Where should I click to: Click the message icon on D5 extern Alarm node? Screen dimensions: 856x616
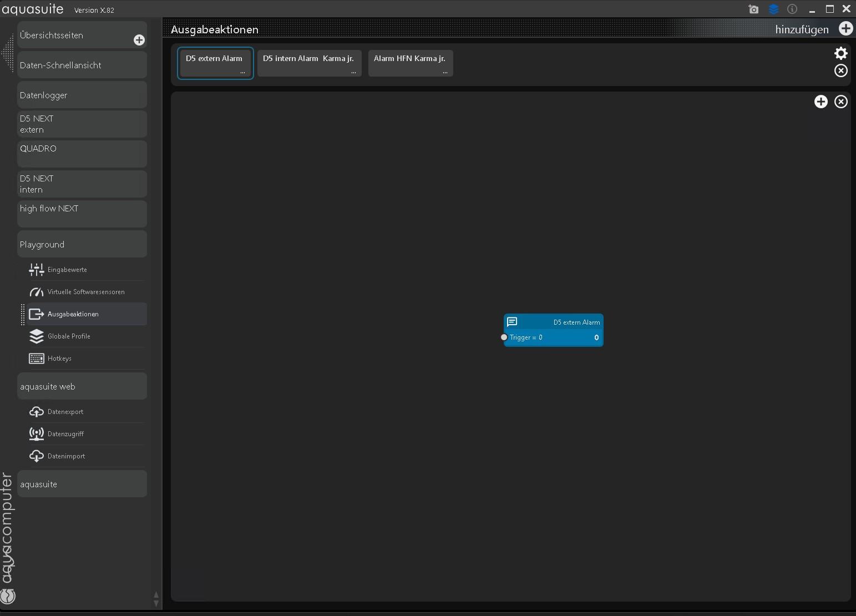tap(512, 322)
